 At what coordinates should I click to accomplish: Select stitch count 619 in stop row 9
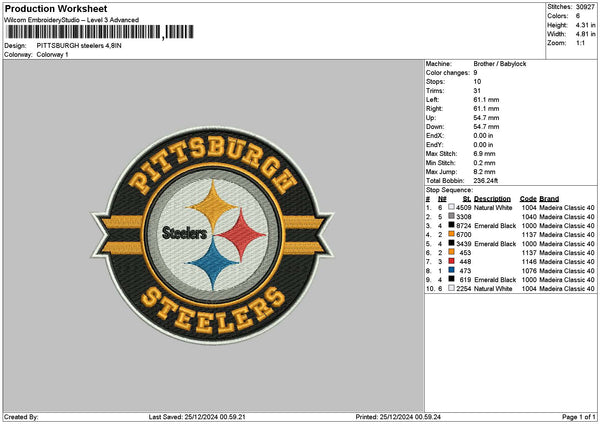[466, 280]
